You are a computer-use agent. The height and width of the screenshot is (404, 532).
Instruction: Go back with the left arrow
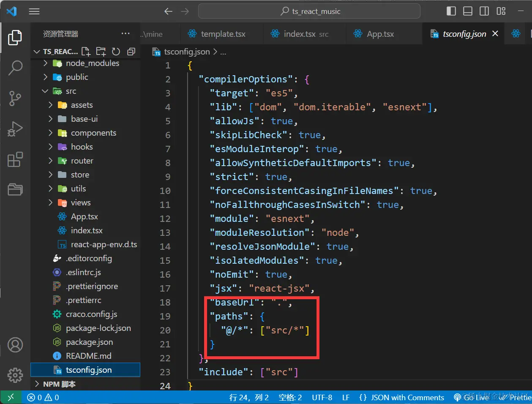(x=168, y=11)
